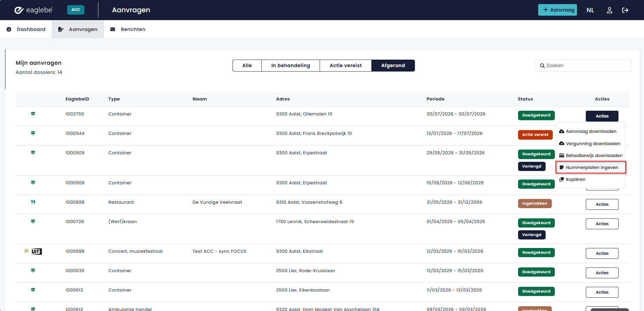Screen dimensions: 644x311
Task: Click sign icon for dossier 1000908
Action: click(x=33, y=183)
